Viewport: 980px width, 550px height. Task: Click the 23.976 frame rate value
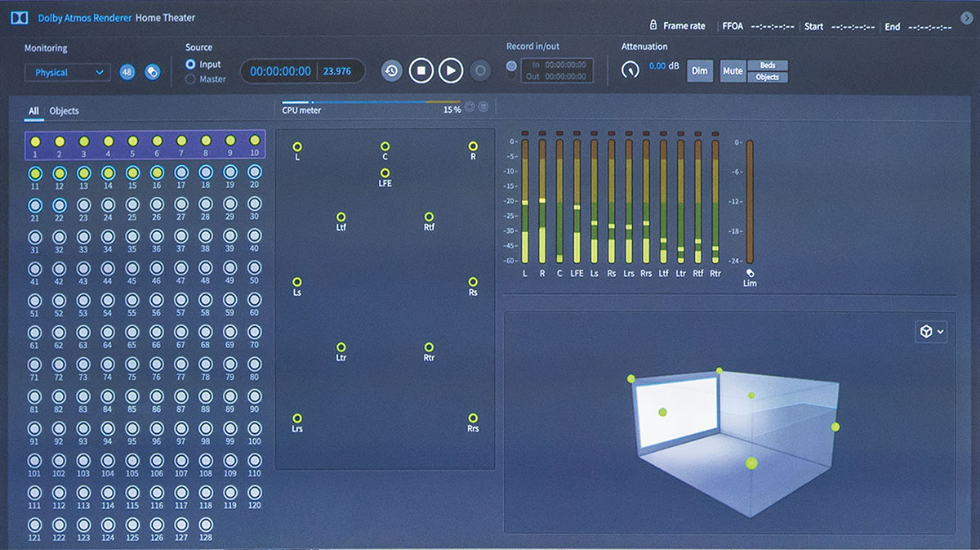coord(337,71)
